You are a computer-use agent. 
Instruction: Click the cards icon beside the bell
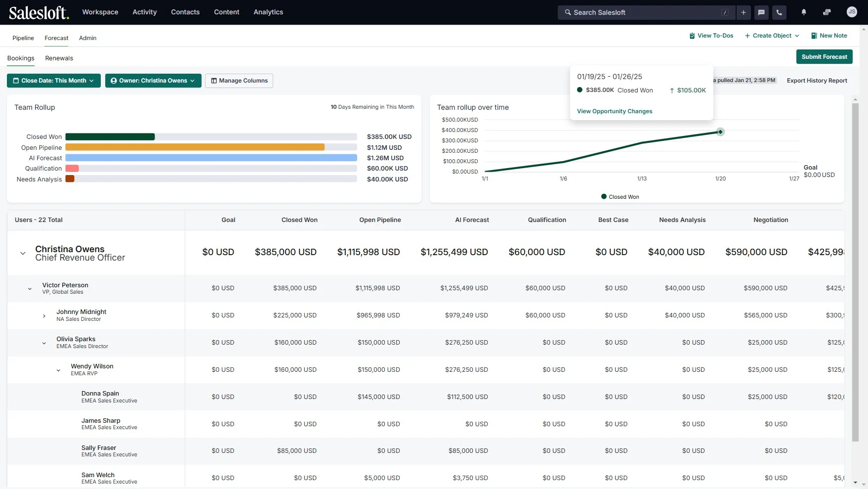(827, 12)
